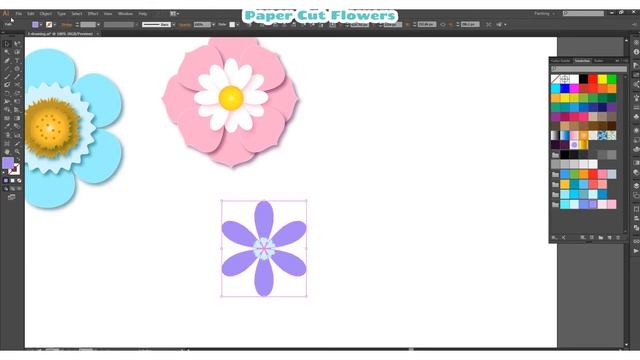Open the Painting workspace switcher
The image size is (640, 360).
[545, 13]
